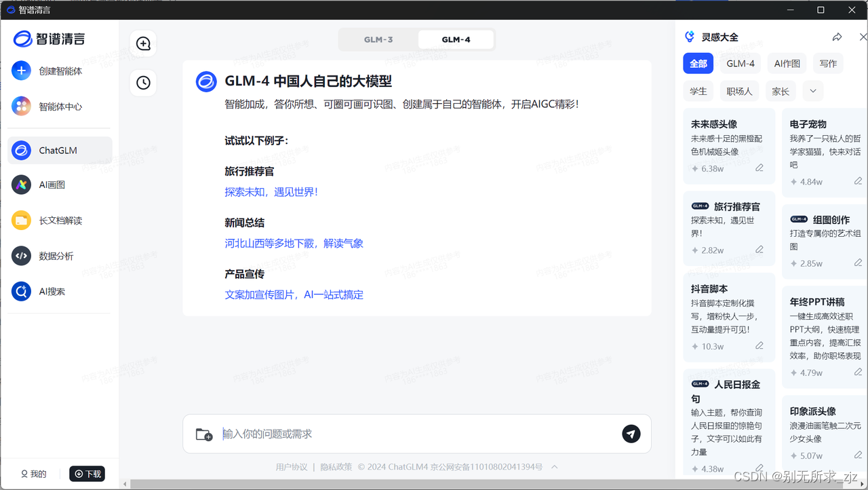The width and height of the screenshot is (868, 490).
Task: Select ChatGLM in the sidebar
Action: click(x=60, y=150)
